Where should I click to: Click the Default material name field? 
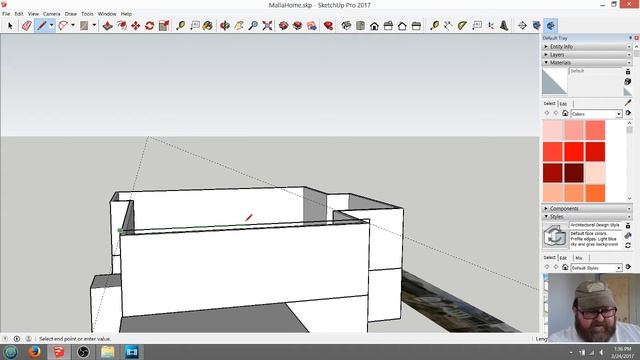(x=595, y=71)
